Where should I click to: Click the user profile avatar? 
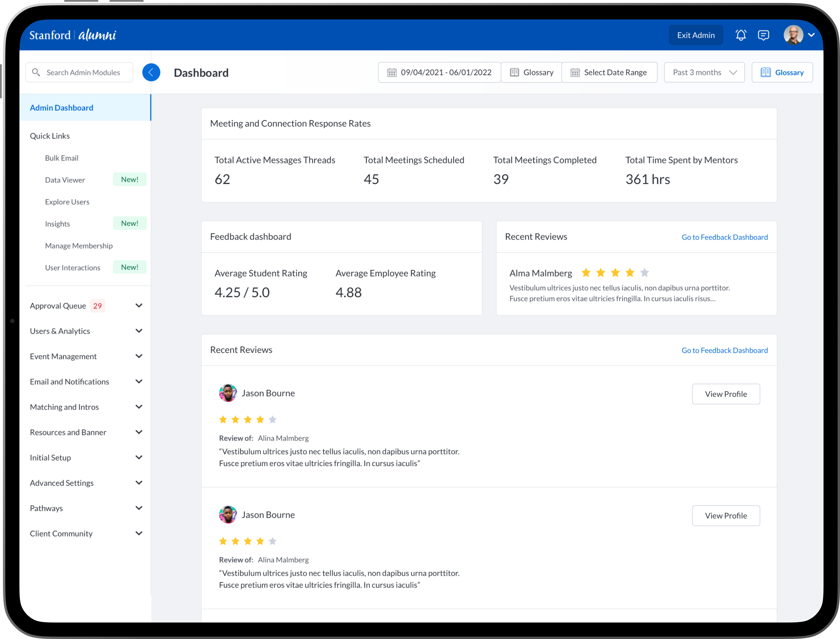(x=793, y=35)
